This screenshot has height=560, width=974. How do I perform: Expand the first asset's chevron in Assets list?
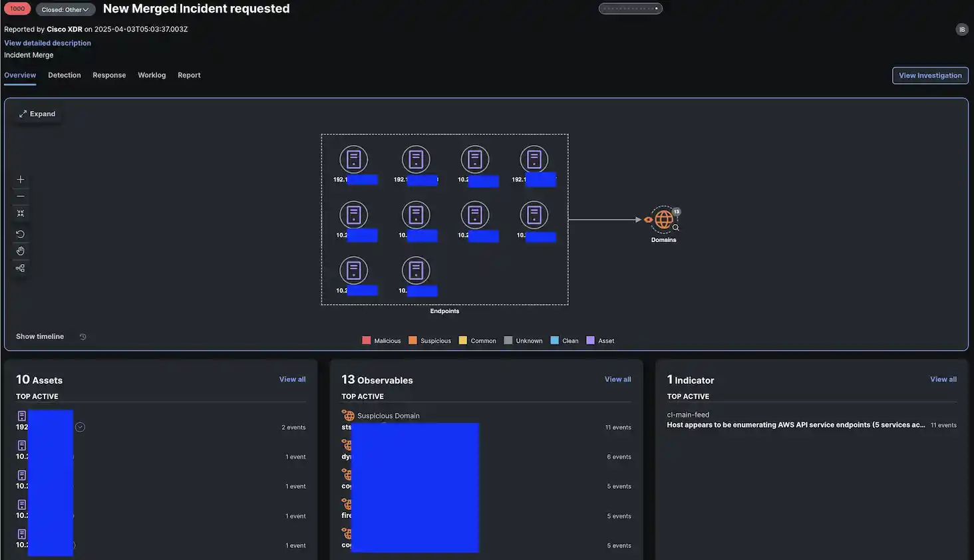(80, 427)
